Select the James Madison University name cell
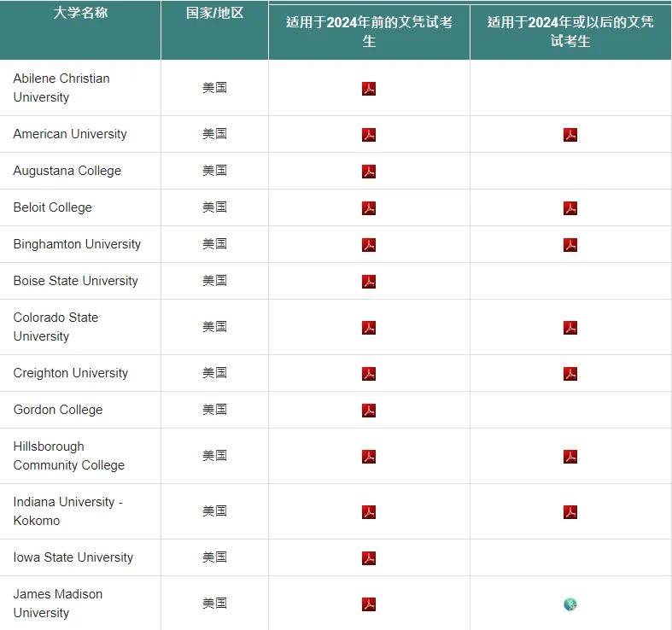 (80, 604)
